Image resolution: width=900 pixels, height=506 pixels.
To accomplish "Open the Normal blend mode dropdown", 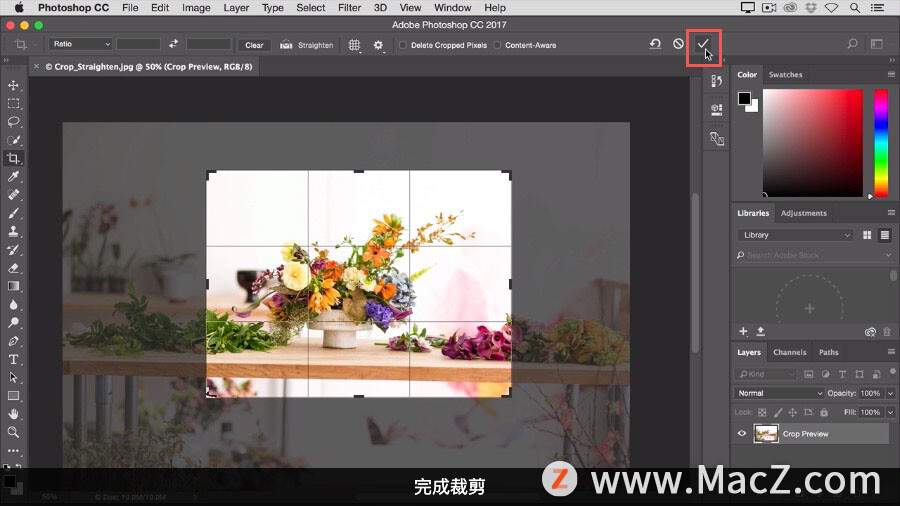I will [x=778, y=393].
